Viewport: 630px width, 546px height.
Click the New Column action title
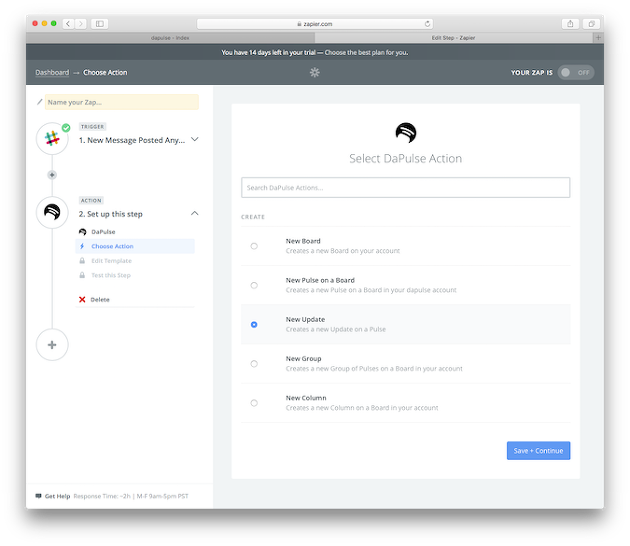[306, 398]
